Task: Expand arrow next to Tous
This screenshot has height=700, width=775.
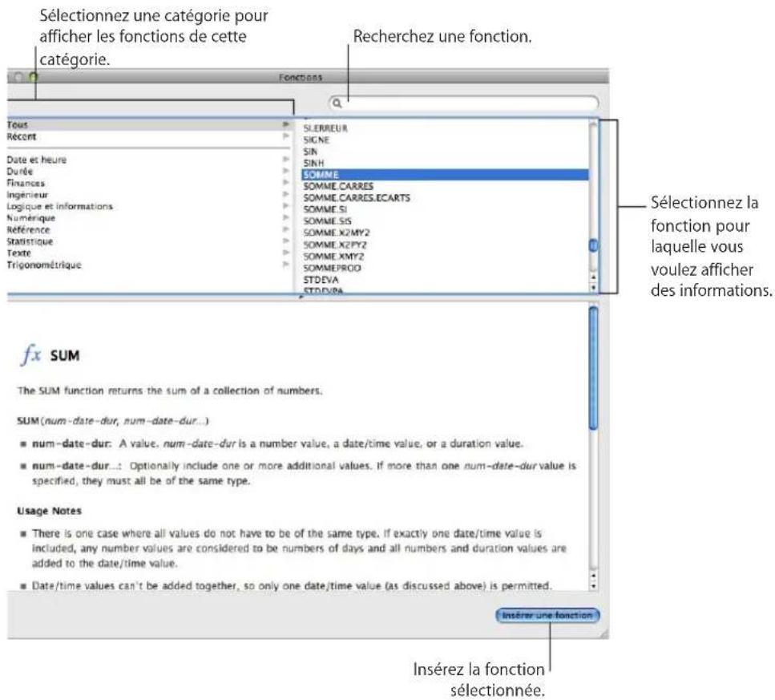Action: (285, 124)
